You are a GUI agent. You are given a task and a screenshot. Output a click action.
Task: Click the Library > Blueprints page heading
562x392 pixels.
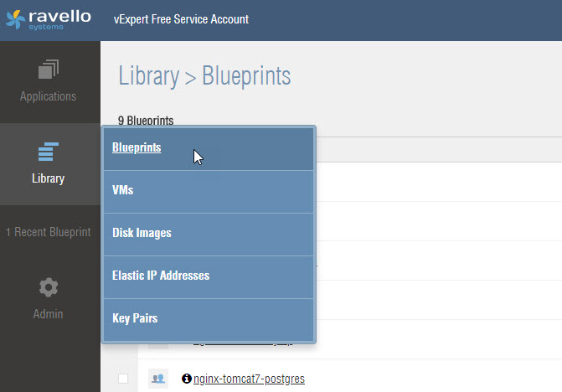(x=204, y=76)
